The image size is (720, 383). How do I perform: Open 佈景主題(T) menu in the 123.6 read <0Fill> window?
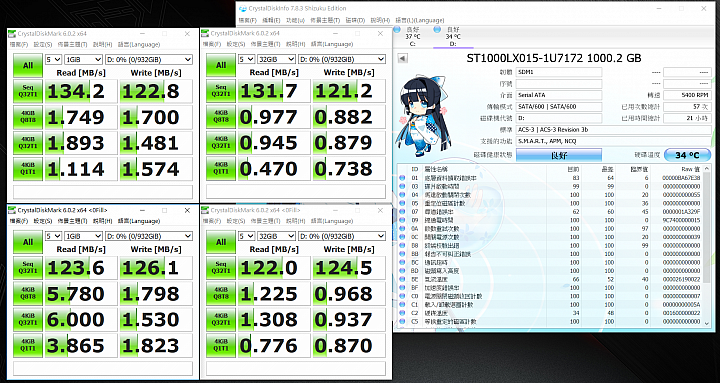73,221
